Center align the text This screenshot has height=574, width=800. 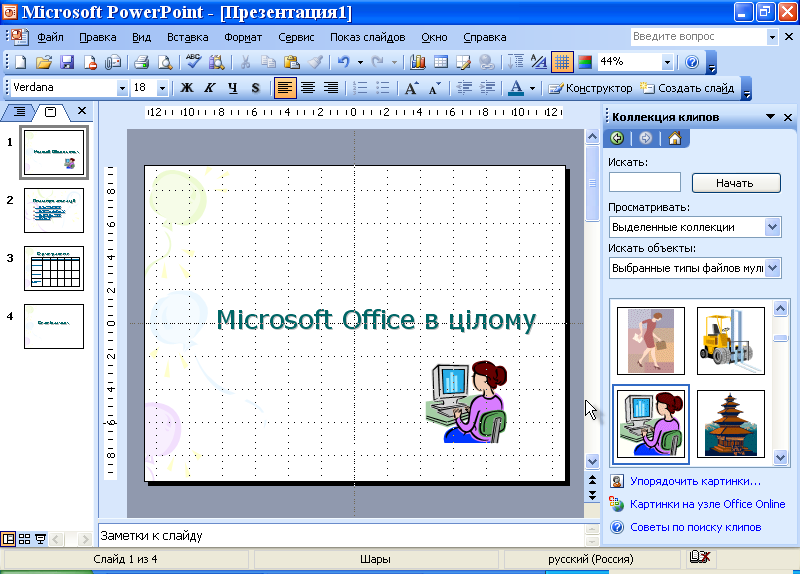point(308,88)
